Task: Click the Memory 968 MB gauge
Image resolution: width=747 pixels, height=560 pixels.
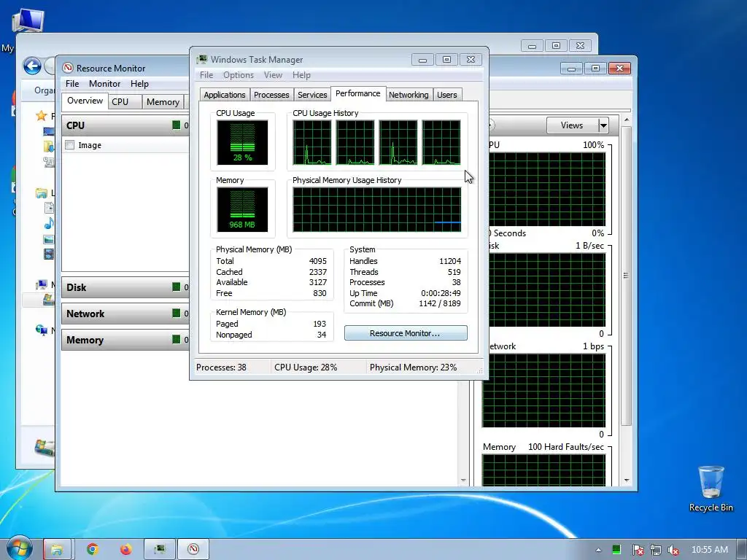Action: pyautogui.click(x=242, y=209)
